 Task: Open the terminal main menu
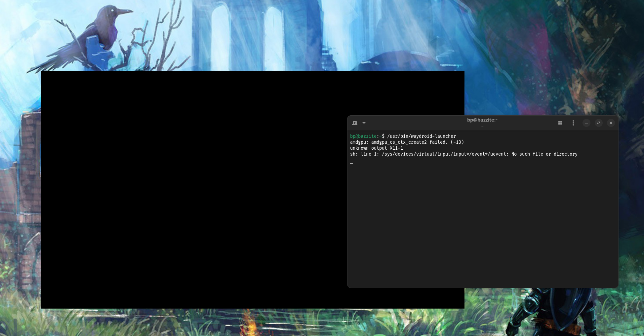(x=573, y=123)
